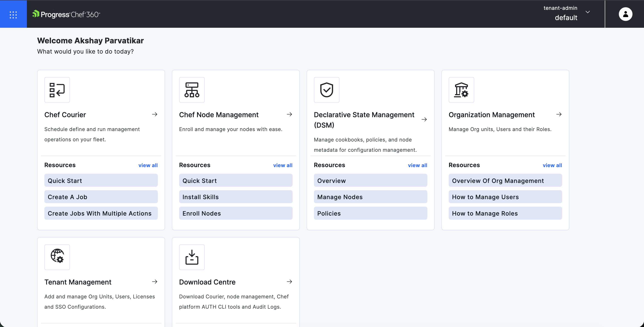Open Chef Courier via its arrow

[155, 114]
